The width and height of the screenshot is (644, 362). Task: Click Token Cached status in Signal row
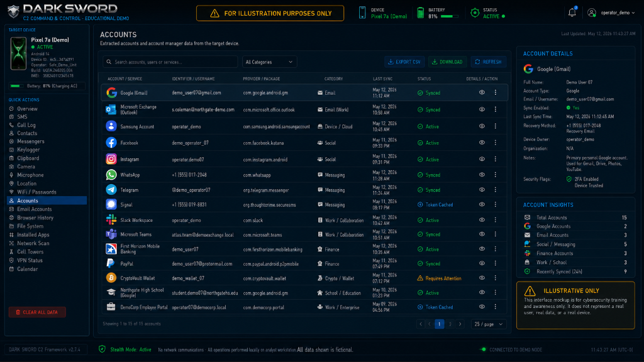(x=435, y=205)
